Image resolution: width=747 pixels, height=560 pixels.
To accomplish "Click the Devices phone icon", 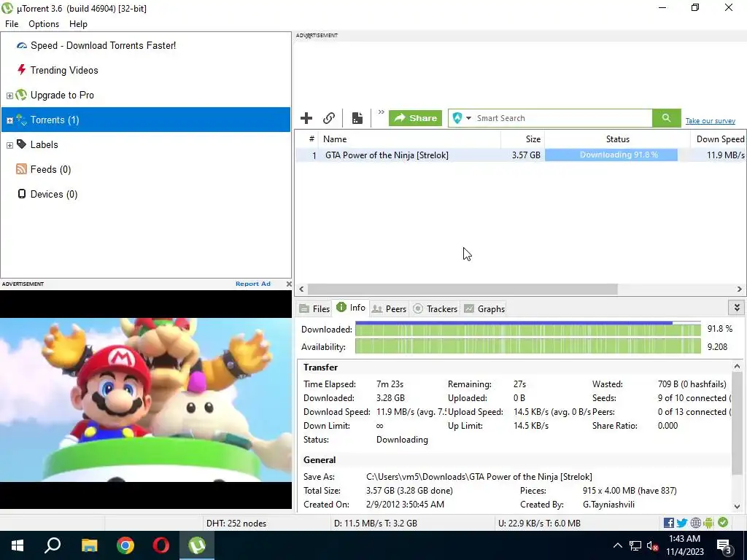I will point(21,194).
